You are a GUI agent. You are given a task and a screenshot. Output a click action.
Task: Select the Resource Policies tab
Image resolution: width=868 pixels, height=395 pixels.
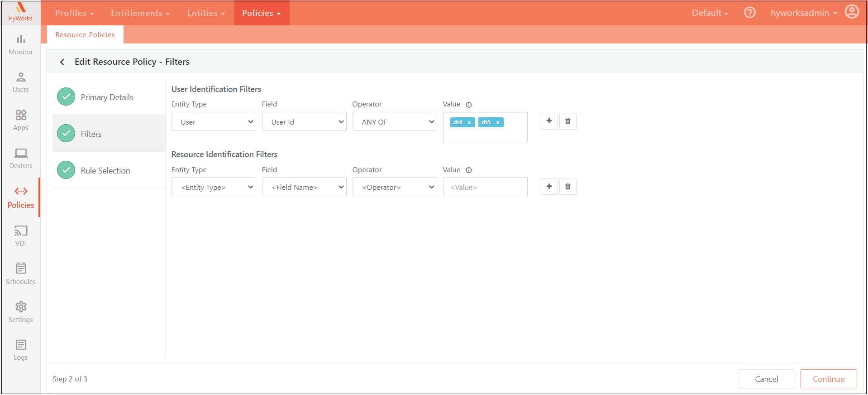click(x=85, y=35)
